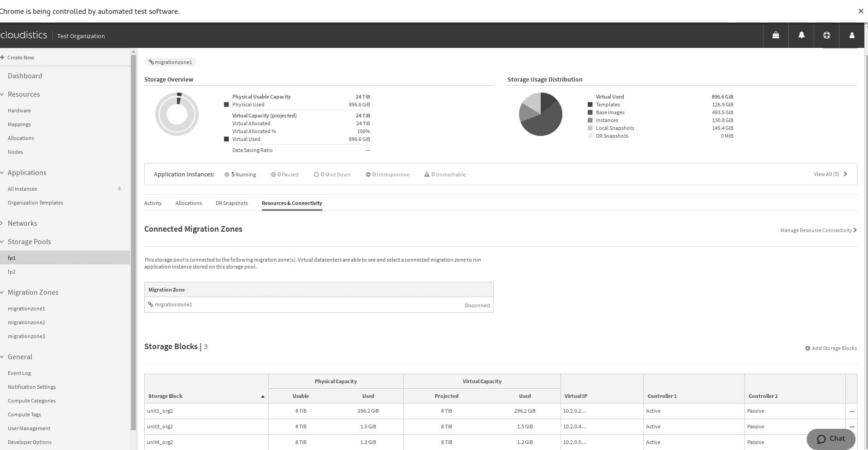Open the marketplace bag icon

pyautogui.click(x=776, y=35)
